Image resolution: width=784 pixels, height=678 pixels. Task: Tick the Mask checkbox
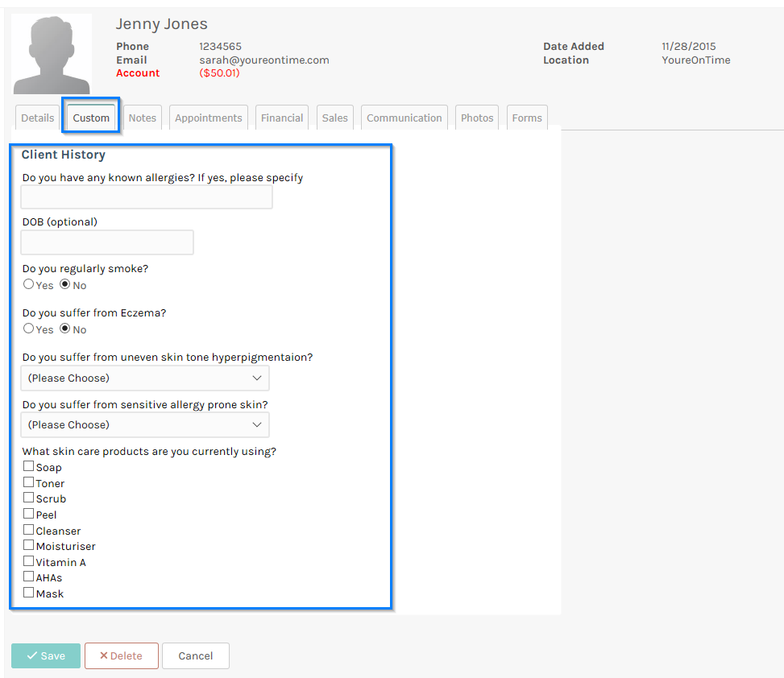click(x=27, y=592)
